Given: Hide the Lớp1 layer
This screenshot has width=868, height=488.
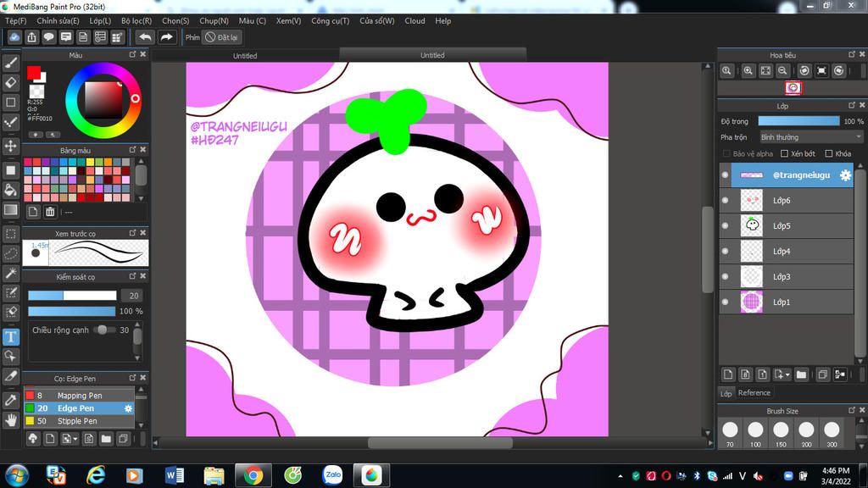Looking at the screenshot, I should (x=726, y=302).
